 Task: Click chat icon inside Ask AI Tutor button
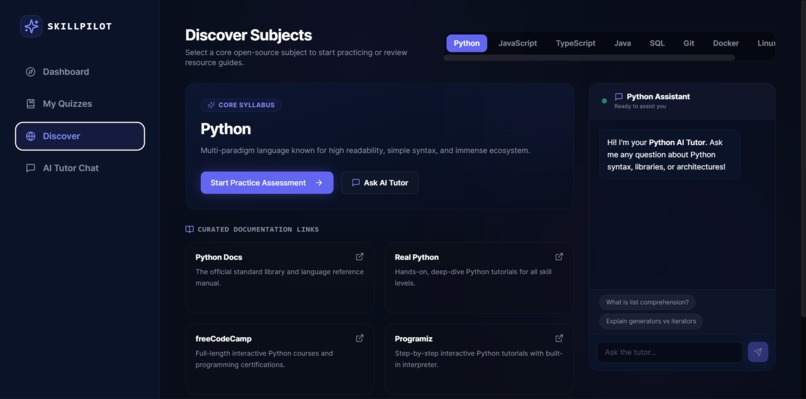pyautogui.click(x=355, y=183)
